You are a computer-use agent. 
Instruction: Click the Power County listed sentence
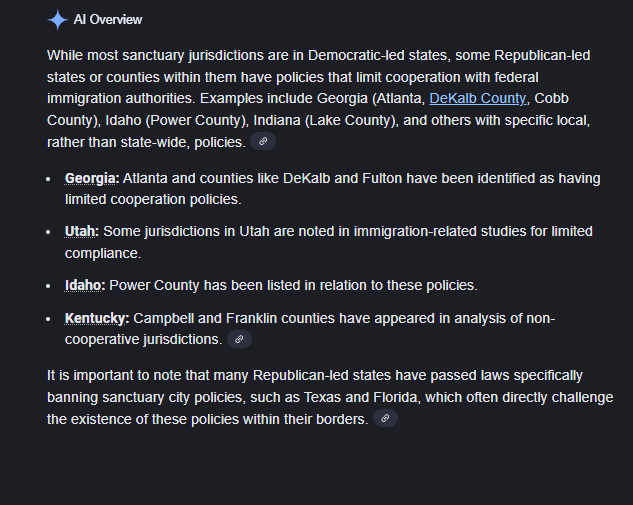293,285
